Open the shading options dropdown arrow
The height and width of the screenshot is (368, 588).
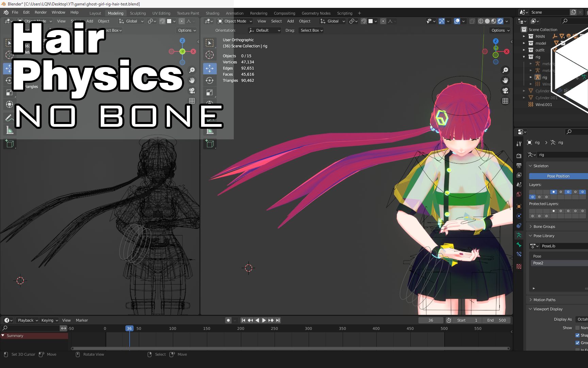507,21
